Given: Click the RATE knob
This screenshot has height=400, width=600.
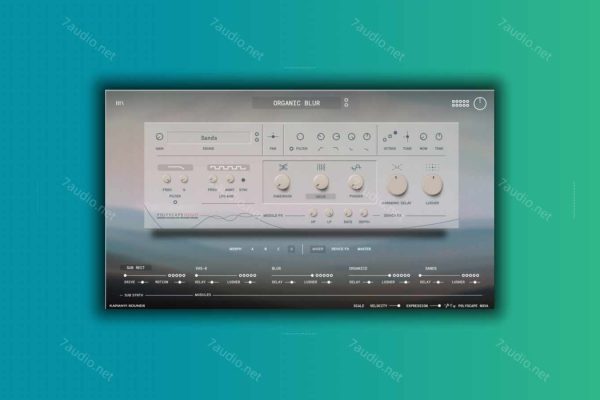Looking at the screenshot, I should [348, 213].
